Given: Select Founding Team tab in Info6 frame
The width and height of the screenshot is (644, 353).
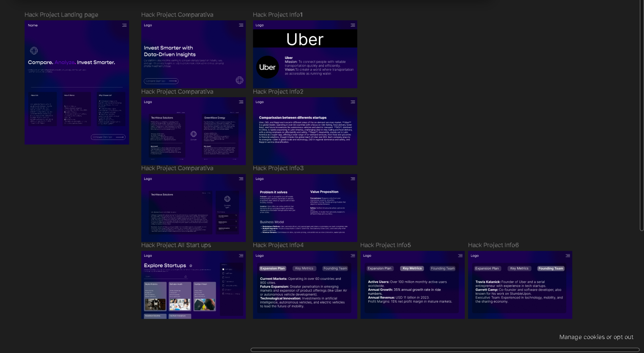Looking at the screenshot, I should pos(551,268).
